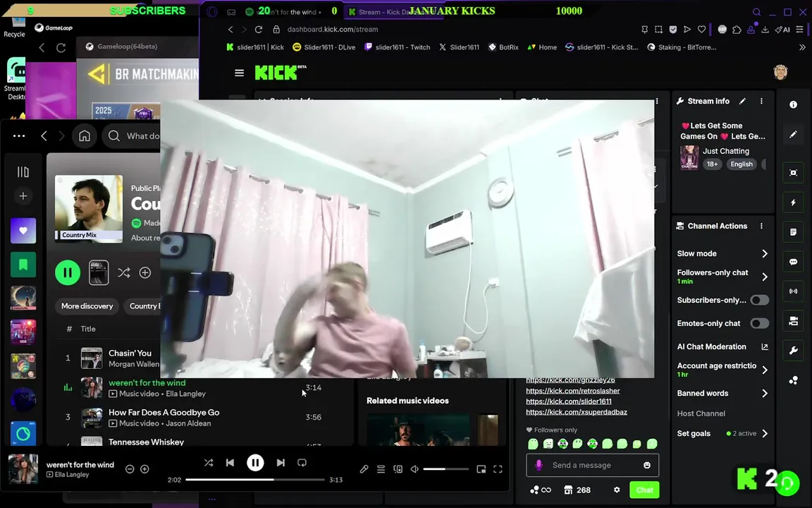This screenshot has height=508, width=812.
Task: Reload the dashboard.kick.com page
Action: (x=259, y=30)
